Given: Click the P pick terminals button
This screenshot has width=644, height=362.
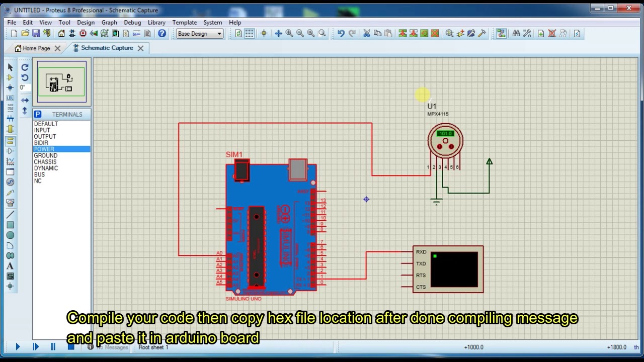Looking at the screenshot, I should coord(37,114).
